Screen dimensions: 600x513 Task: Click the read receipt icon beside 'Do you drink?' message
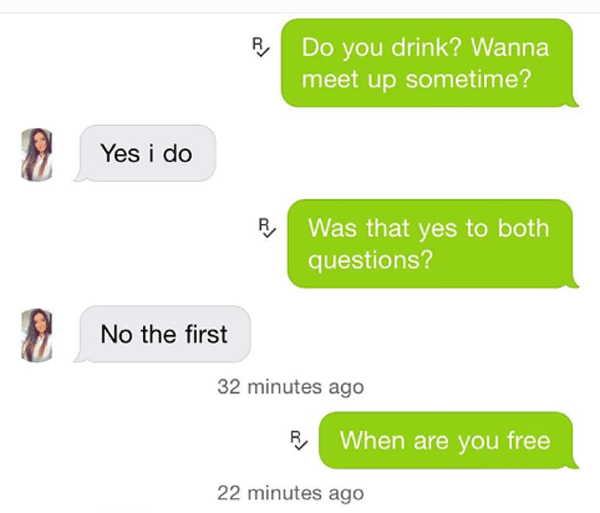[x=261, y=47]
